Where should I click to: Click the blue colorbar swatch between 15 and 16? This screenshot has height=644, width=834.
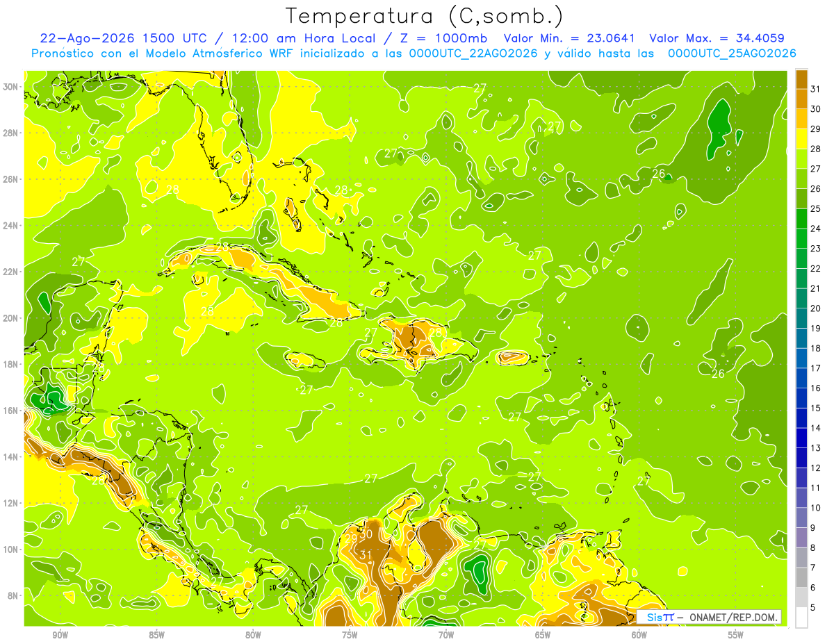coord(801,398)
